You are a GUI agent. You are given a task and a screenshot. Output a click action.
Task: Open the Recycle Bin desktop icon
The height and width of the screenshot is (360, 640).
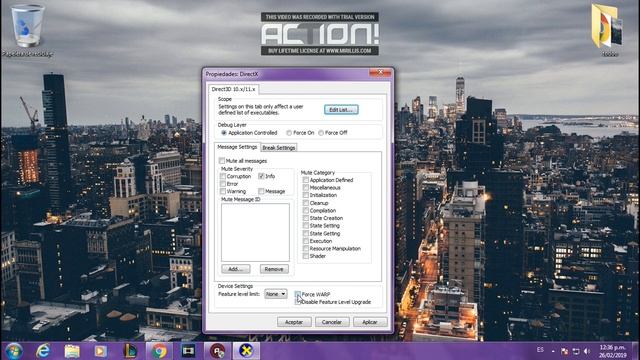point(27,31)
